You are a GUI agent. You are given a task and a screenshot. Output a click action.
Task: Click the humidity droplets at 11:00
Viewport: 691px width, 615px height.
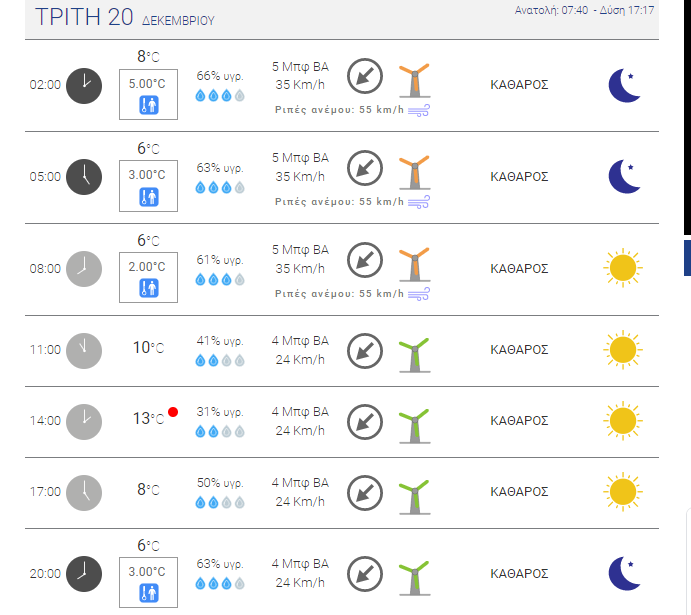pyautogui.click(x=219, y=361)
